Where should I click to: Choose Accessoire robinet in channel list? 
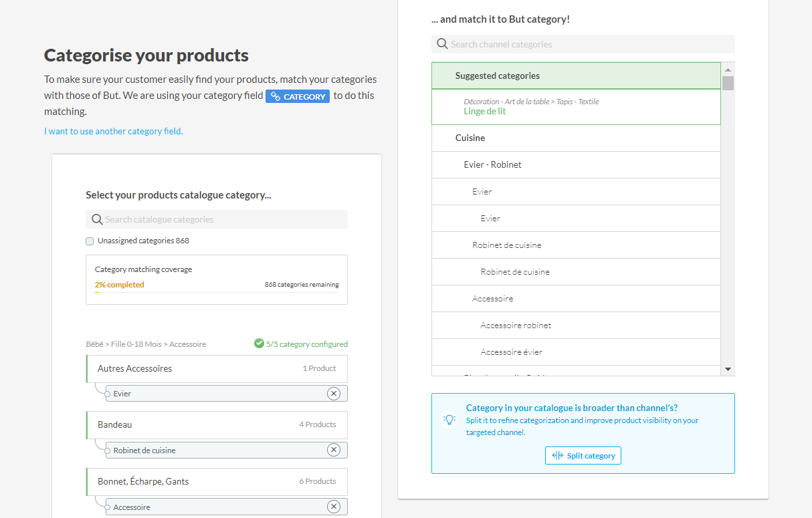click(x=516, y=326)
